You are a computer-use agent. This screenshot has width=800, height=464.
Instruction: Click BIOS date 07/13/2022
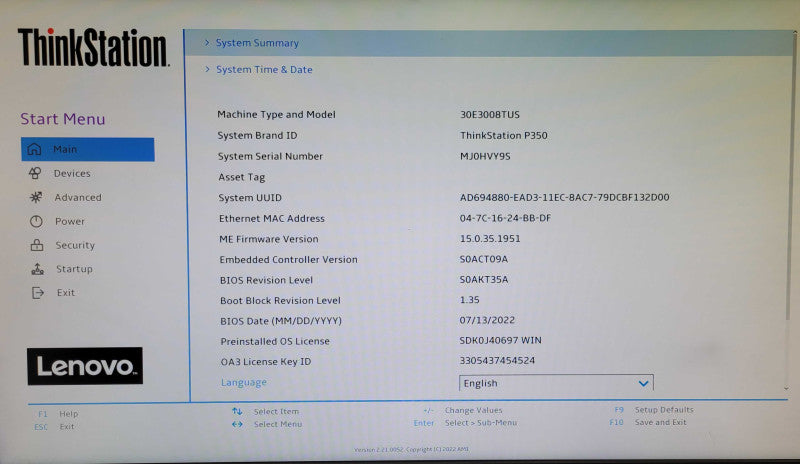487,320
